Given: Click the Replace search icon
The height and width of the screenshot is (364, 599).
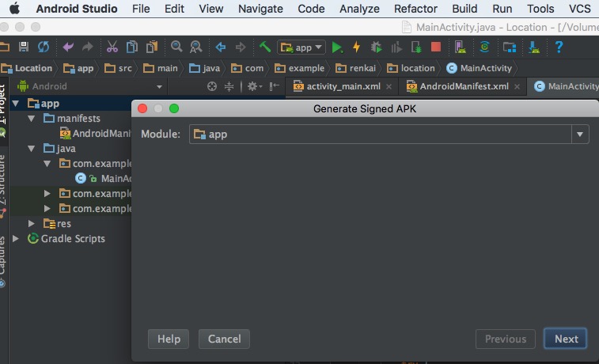Looking at the screenshot, I should [x=196, y=47].
